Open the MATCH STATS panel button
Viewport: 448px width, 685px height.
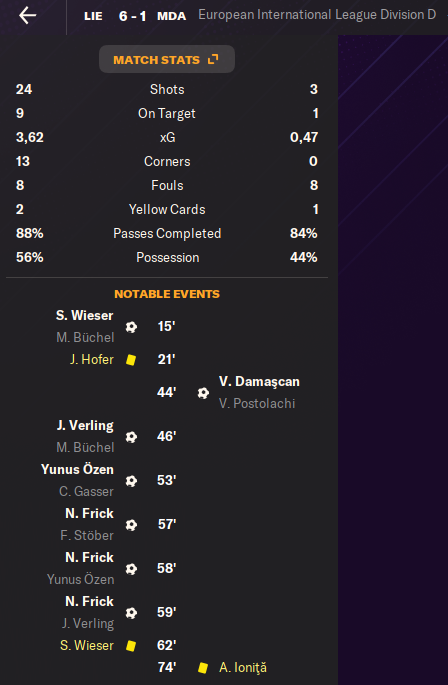(x=167, y=59)
